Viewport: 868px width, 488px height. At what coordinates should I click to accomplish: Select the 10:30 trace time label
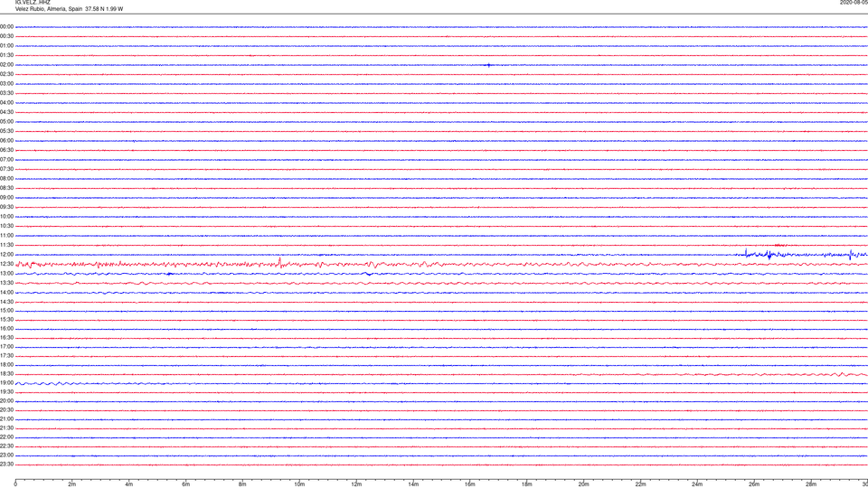coord(6,226)
